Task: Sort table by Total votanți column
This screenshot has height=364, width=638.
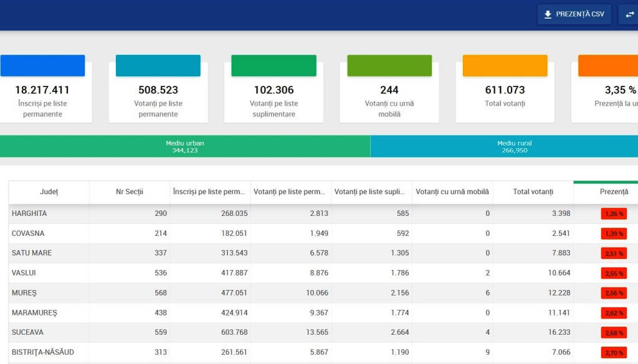Action: point(533,192)
